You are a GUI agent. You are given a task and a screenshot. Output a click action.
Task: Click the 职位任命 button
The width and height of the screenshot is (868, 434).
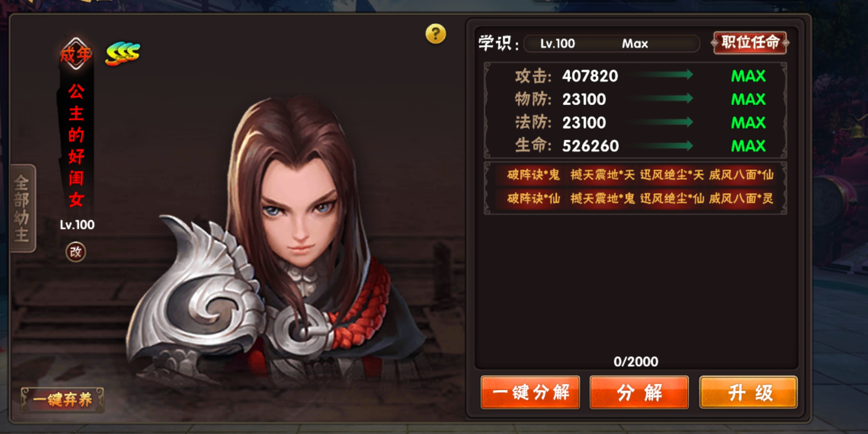[750, 43]
